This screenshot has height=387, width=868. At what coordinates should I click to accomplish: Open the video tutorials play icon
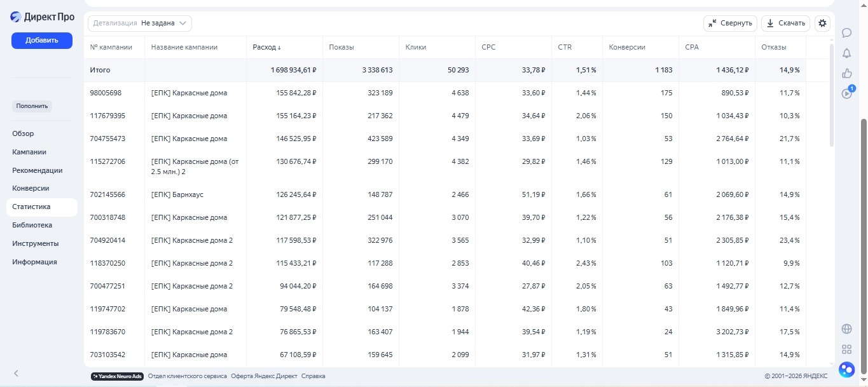click(x=846, y=93)
